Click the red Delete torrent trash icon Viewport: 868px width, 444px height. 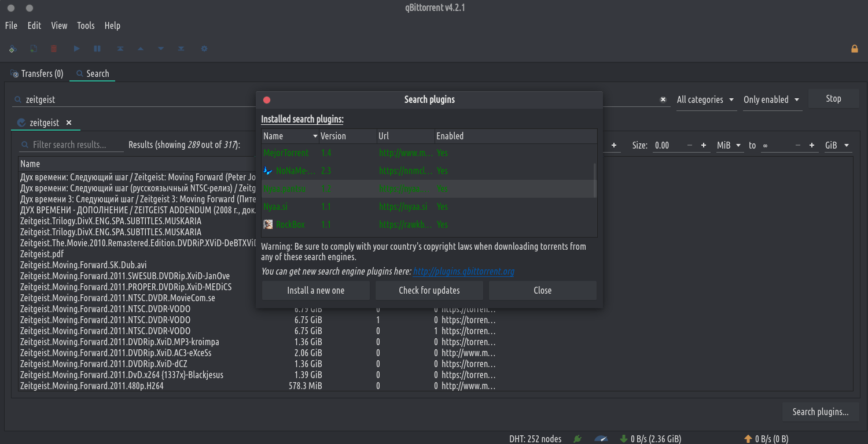(x=54, y=49)
